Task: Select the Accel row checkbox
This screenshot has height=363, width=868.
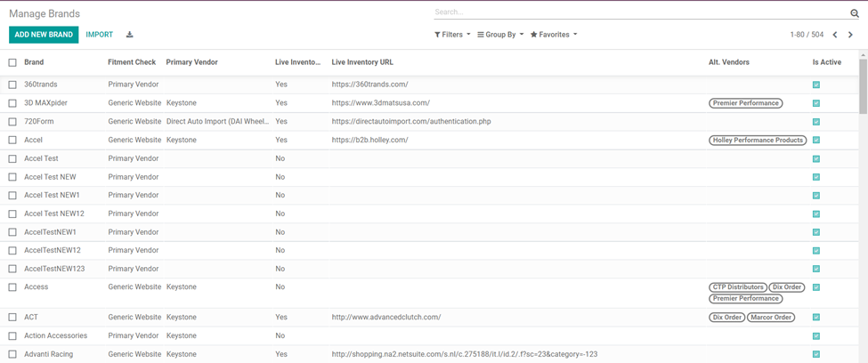Action: 12,140
